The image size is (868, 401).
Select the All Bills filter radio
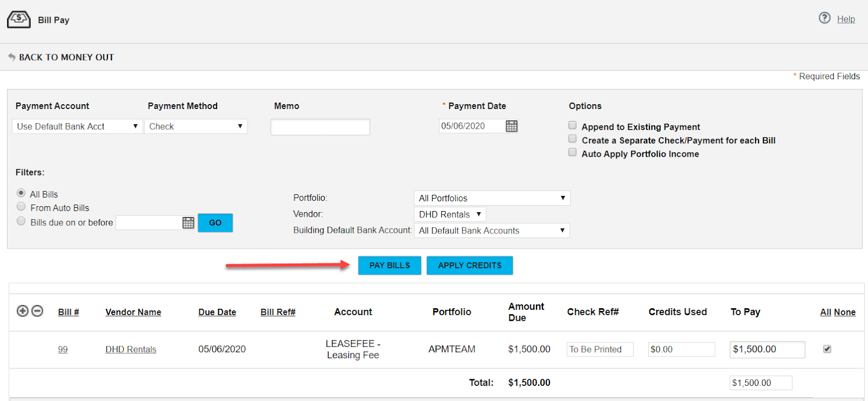[x=21, y=193]
